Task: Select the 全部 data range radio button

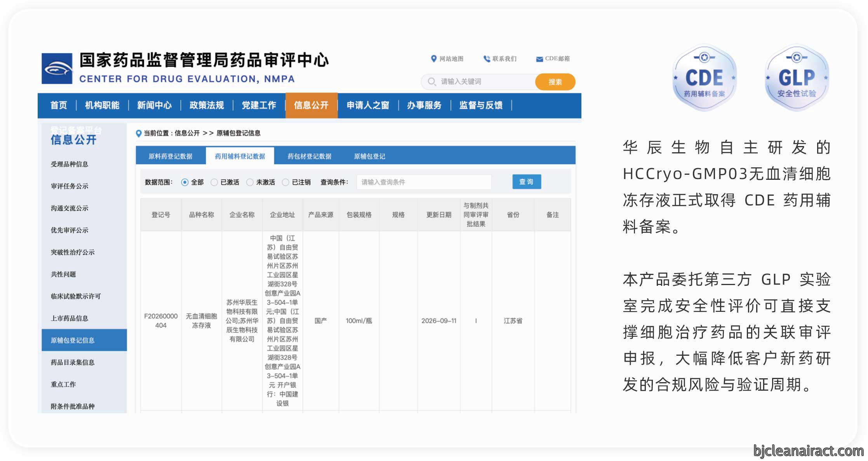Action: point(185,182)
